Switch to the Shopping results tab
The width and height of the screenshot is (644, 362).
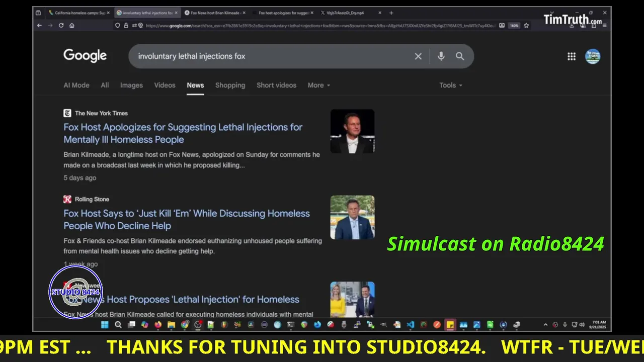[230, 85]
